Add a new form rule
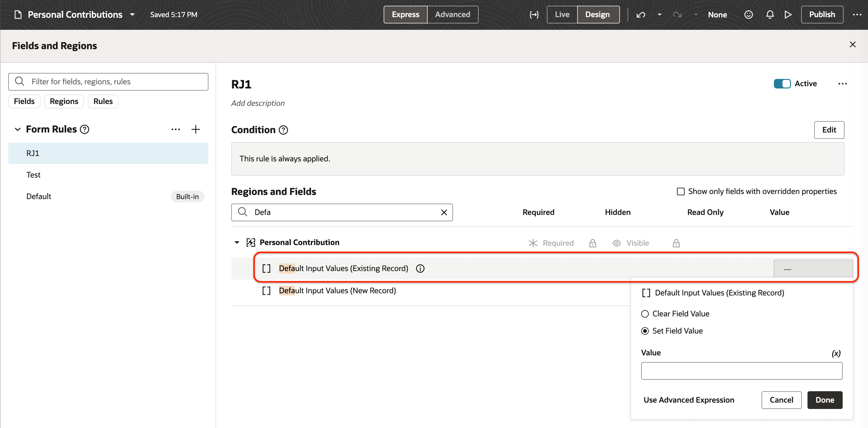Image resolution: width=868 pixels, height=428 pixels. [195, 129]
